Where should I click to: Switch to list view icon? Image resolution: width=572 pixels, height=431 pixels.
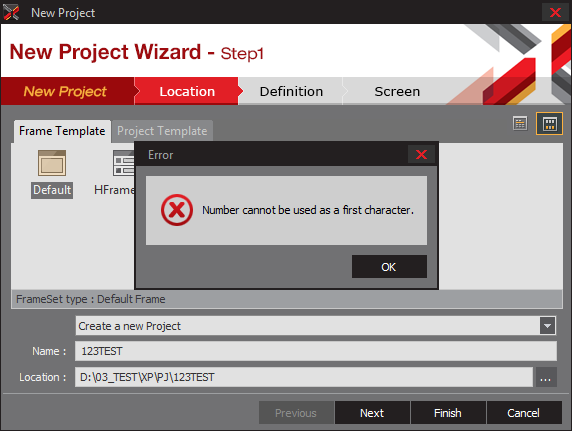[x=520, y=124]
